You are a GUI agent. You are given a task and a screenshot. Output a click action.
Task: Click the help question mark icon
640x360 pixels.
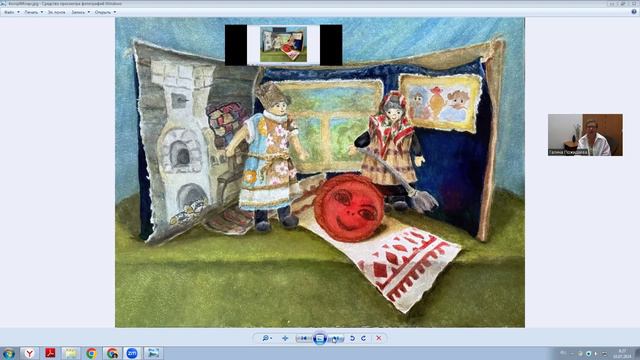click(634, 12)
